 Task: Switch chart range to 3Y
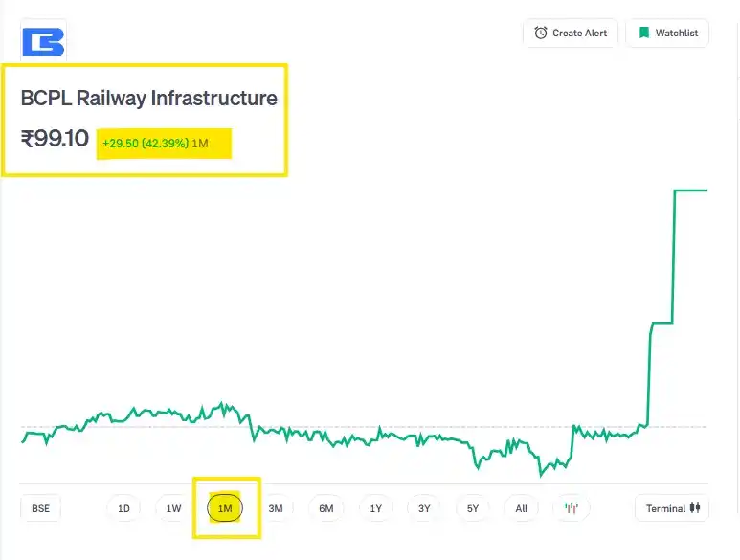point(424,508)
